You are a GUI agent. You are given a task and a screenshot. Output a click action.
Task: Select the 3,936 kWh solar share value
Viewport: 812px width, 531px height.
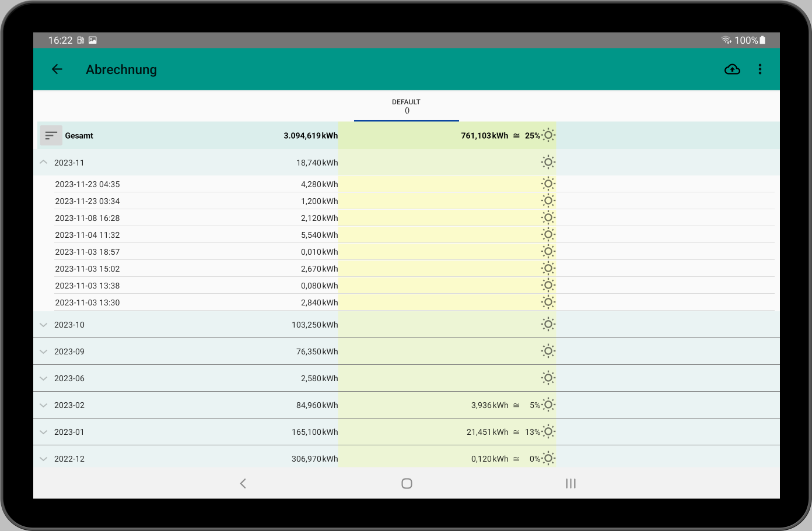(x=490, y=405)
